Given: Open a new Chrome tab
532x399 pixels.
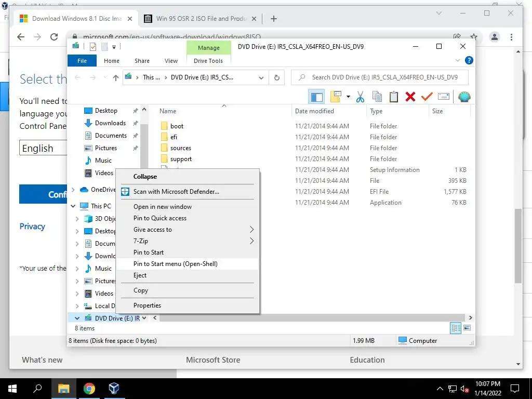Looking at the screenshot, I should (x=274, y=19).
